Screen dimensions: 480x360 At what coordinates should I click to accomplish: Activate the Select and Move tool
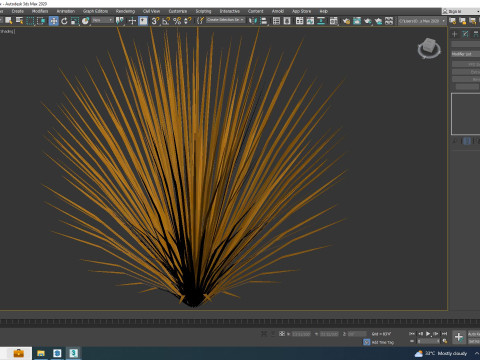point(53,21)
